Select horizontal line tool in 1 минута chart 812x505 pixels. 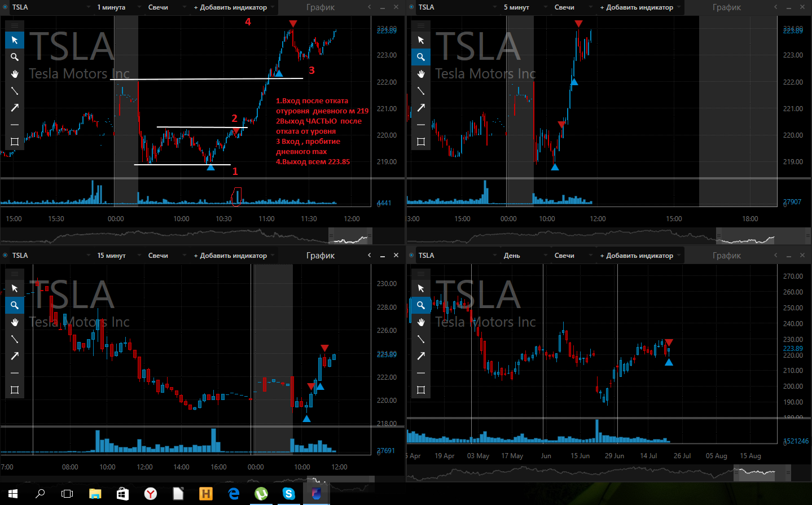point(15,125)
